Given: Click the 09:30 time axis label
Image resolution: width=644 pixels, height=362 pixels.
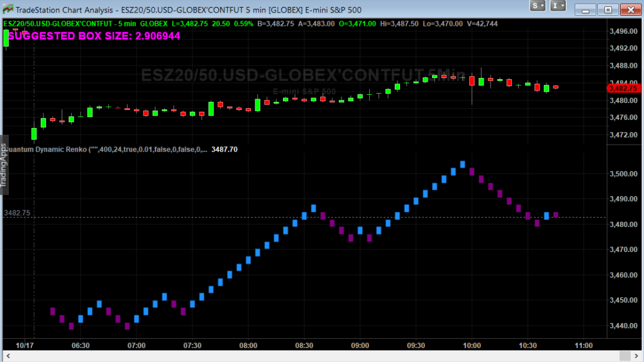Looking at the screenshot, I should point(416,346).
